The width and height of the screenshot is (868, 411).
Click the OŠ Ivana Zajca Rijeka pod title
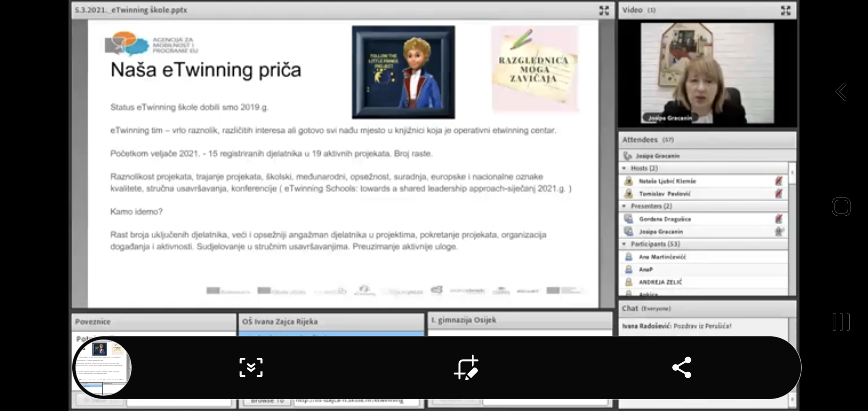(x=280, y=322)
